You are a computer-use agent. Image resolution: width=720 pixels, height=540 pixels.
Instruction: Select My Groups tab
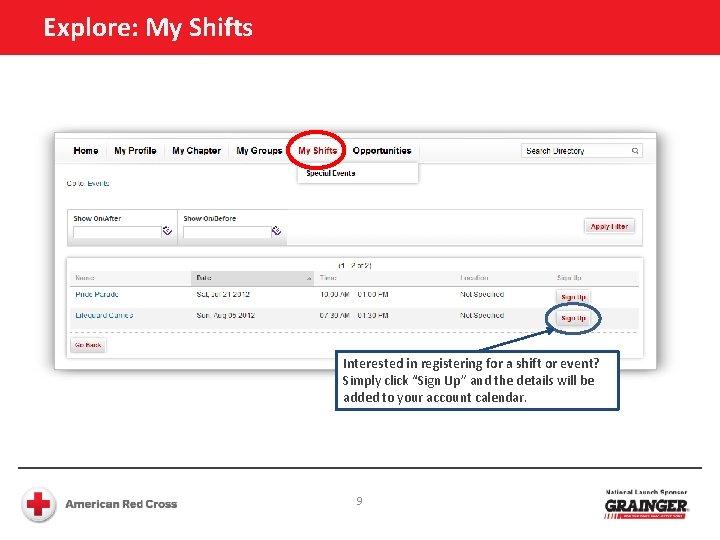point(259,151)
